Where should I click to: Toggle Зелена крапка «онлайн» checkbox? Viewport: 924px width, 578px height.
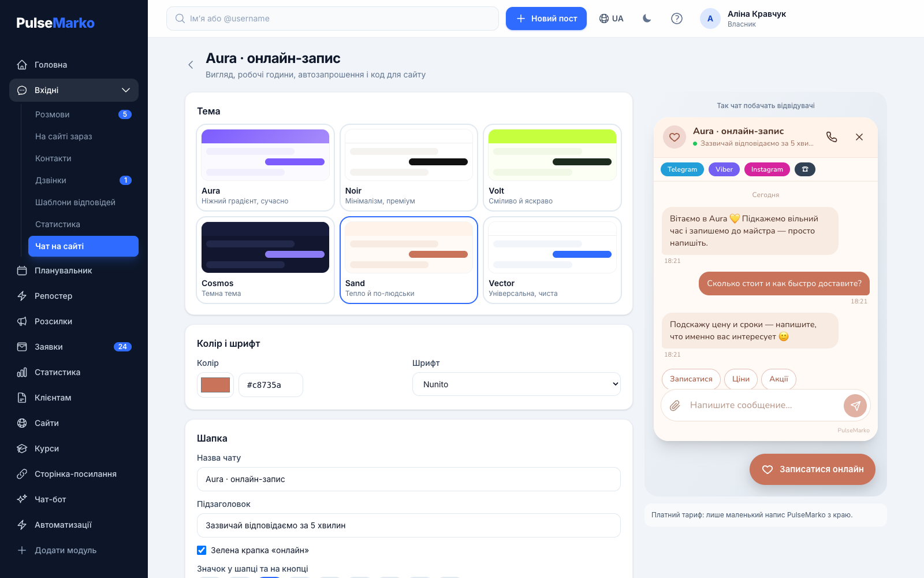pyautogui.click(x=202, y=550)
